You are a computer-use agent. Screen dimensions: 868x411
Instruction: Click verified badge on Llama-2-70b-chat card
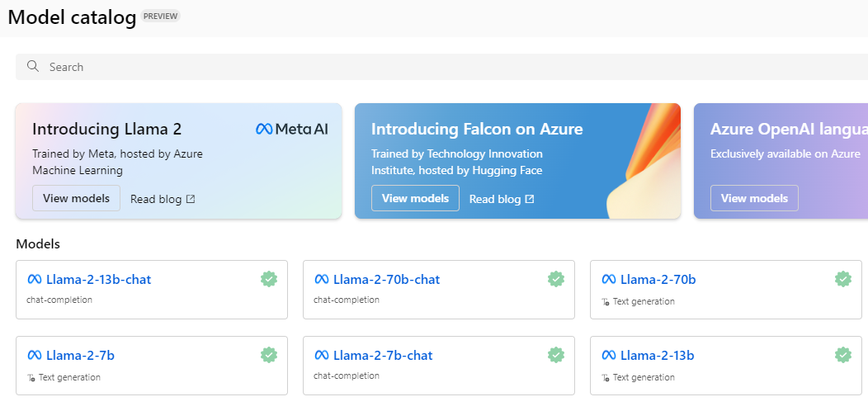556,279
